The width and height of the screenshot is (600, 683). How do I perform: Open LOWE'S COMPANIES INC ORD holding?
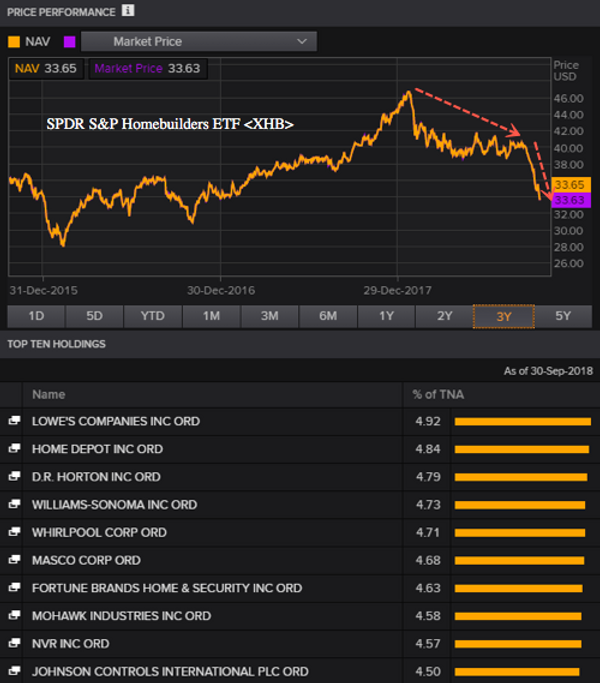[x=116, y=421]
